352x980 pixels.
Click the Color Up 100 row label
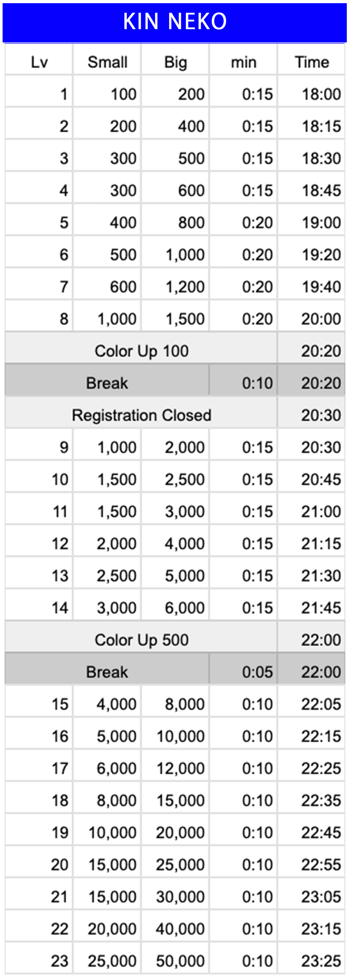pos(141,351)
